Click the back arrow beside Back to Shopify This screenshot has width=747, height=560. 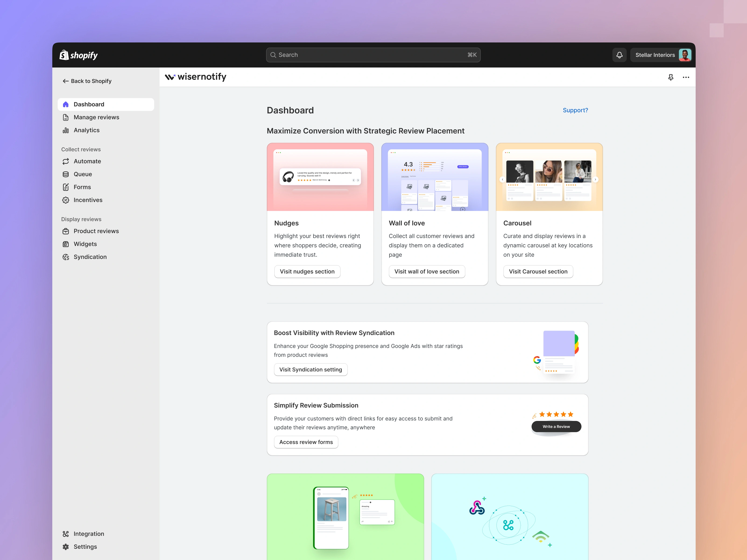[x=66, y=81]
